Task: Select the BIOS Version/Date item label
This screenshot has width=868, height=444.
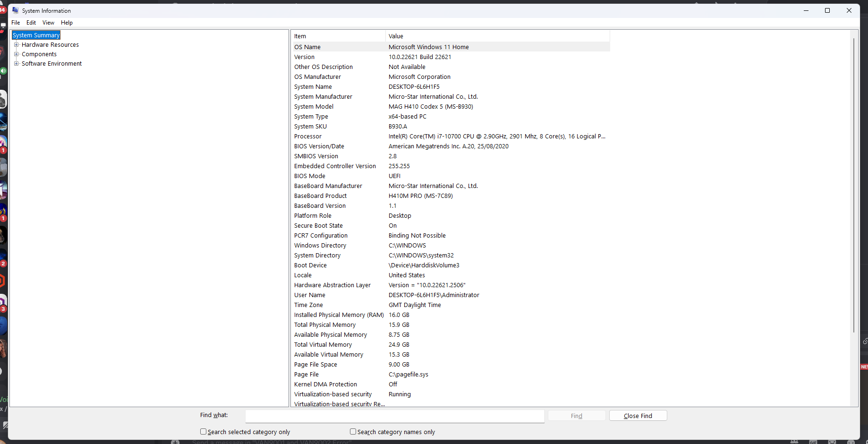Action: tap(319, 146)
